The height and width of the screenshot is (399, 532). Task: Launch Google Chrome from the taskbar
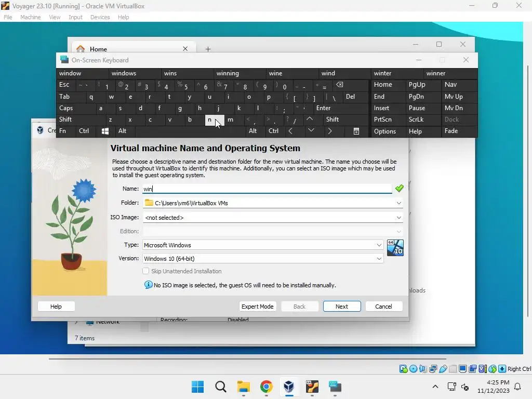pos(267,387)
